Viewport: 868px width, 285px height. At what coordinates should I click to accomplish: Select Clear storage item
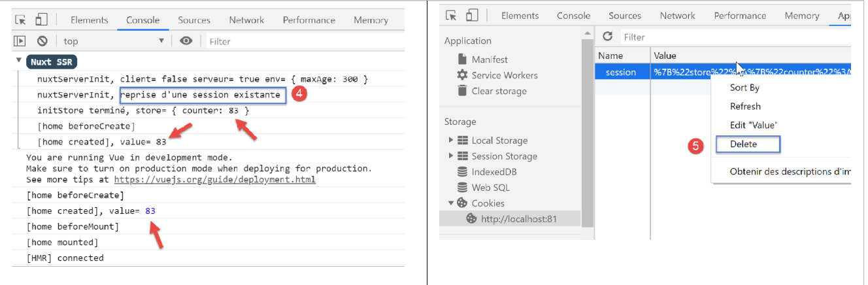pyautogui.click(x=498, y=91)
